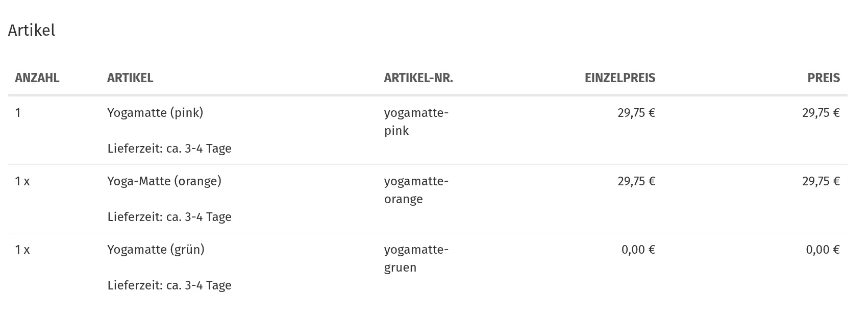868x316 pixels.
Task: Click the delivery time under Yogamatte (pink)
Action: [x=169, y=149]
